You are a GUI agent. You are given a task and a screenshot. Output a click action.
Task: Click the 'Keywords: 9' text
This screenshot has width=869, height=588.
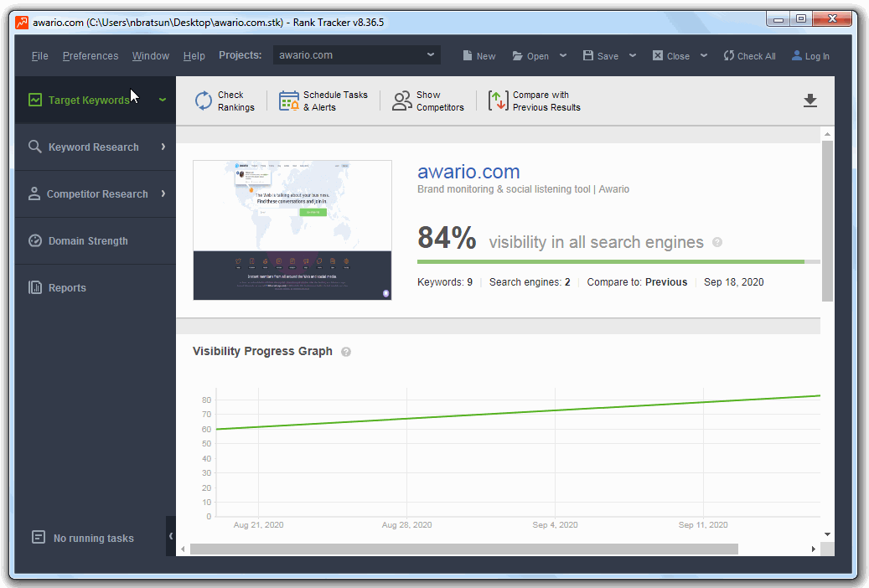(x=445, y=282)
